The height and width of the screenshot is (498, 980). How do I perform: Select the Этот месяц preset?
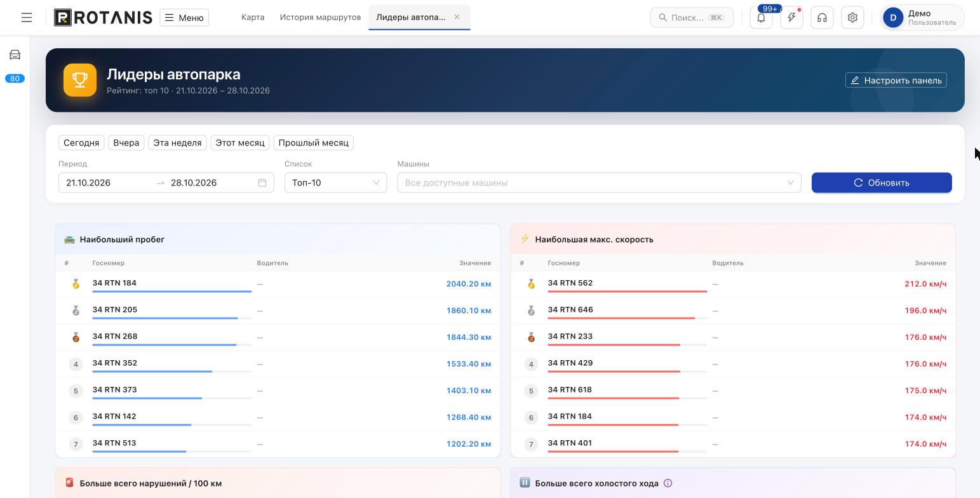240,143
